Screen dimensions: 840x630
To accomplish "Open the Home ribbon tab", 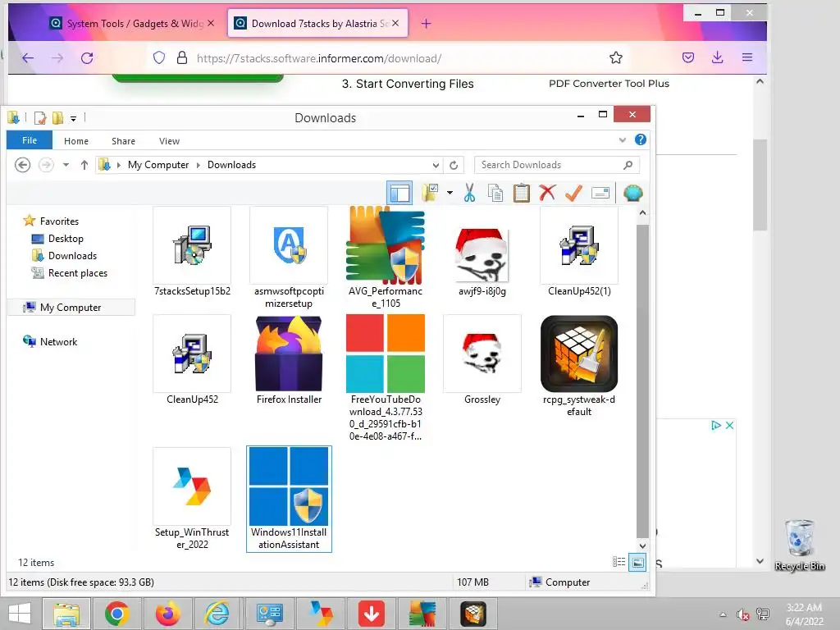I will point(76,141).
